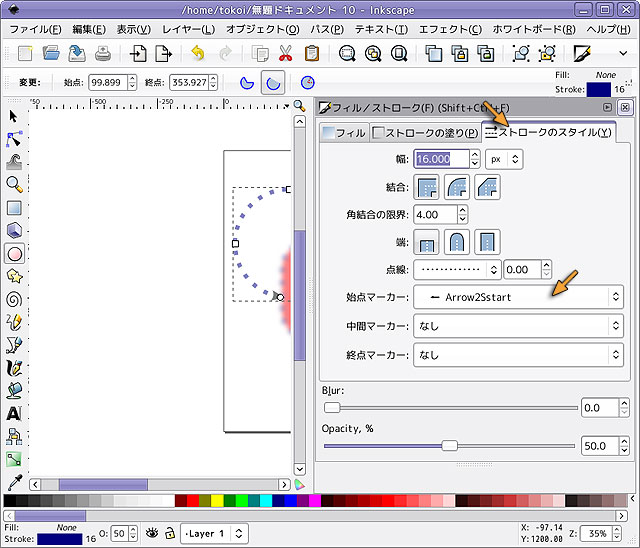Viewport: 640px width, 548px height.
Task: Open the ストロークの塗り tab
Action: point(425,133)
